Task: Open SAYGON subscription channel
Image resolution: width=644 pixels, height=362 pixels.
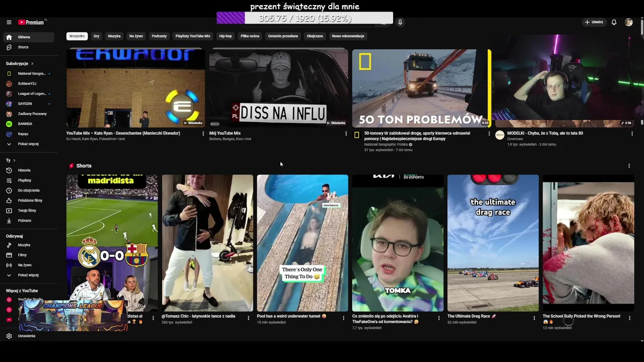Action: pyautogui.click(x=28, y=104)
